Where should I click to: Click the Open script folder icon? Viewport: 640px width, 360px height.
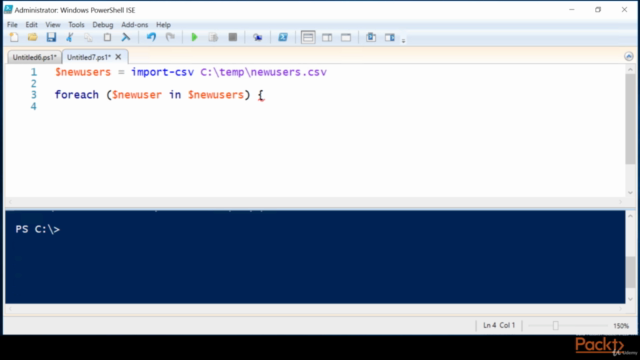(x=32, y=38)
